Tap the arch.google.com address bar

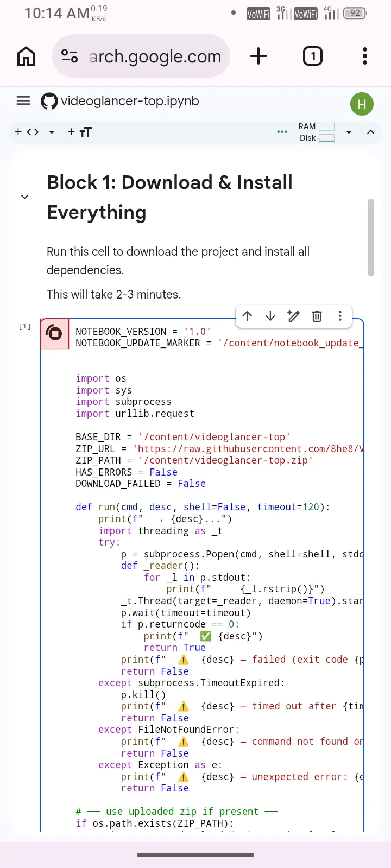[141, 56]
